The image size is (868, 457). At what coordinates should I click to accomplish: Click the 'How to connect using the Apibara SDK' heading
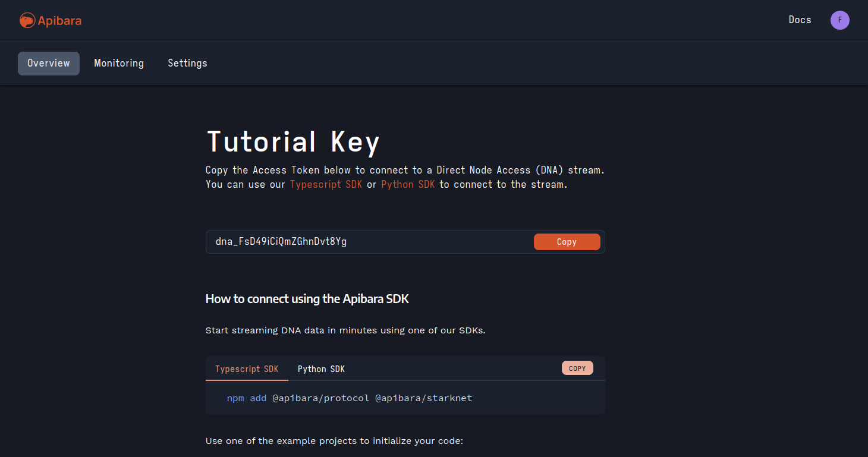coord(307,299)
